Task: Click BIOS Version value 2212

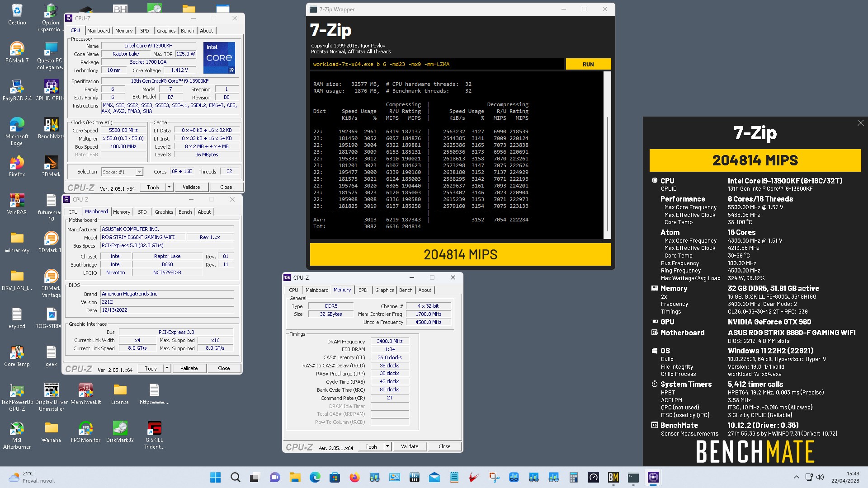Action: point(167,302)
